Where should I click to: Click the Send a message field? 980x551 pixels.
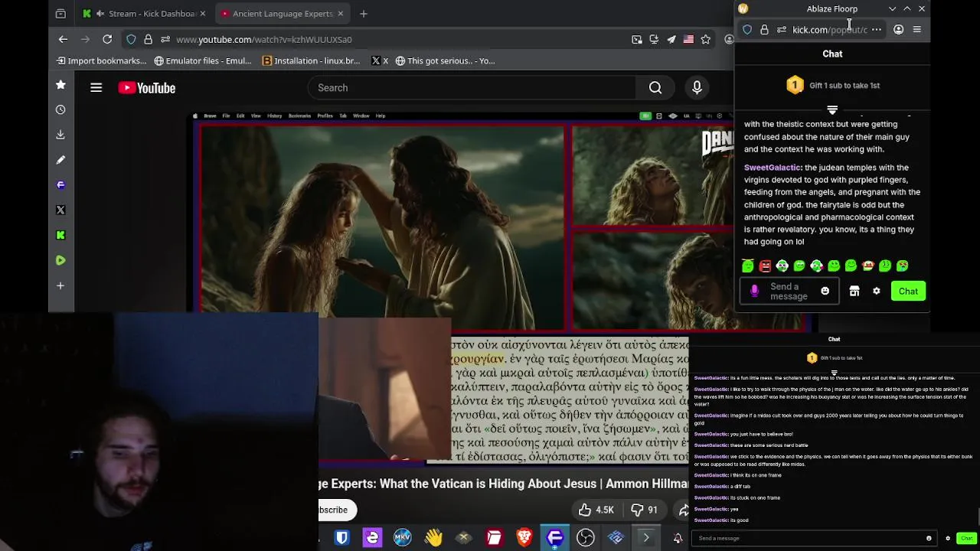click(x=789, y=292)
